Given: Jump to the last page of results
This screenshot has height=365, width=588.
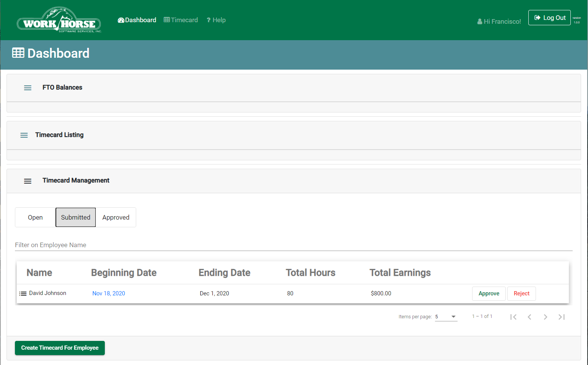Looking at the screenshot, I should 562,317.
